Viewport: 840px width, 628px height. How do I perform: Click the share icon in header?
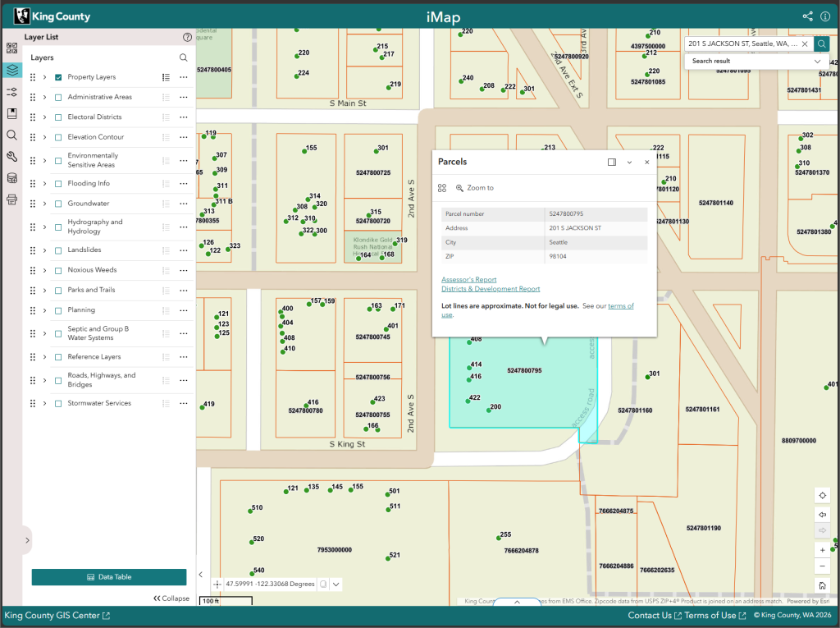[807, 16]
